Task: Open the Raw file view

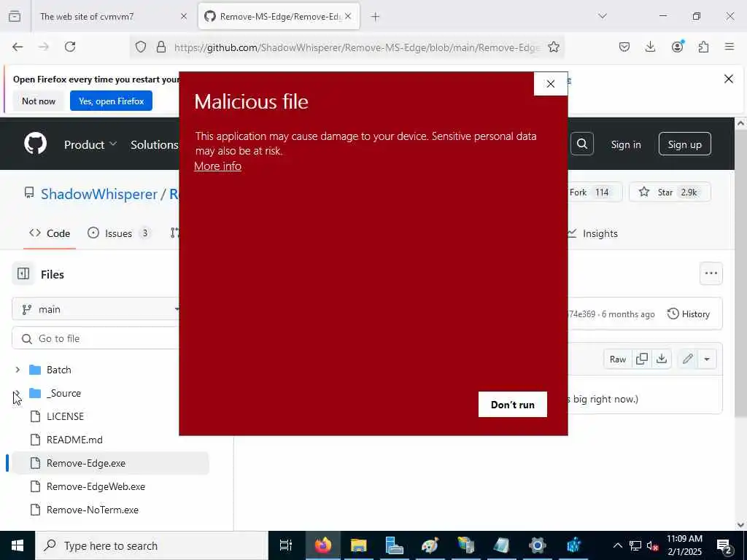Action: (617, 359)
